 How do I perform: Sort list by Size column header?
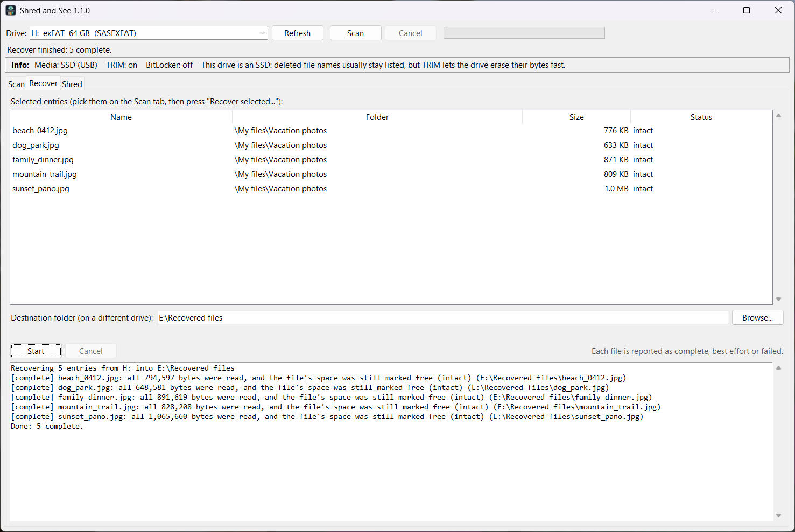pos(576,117)
